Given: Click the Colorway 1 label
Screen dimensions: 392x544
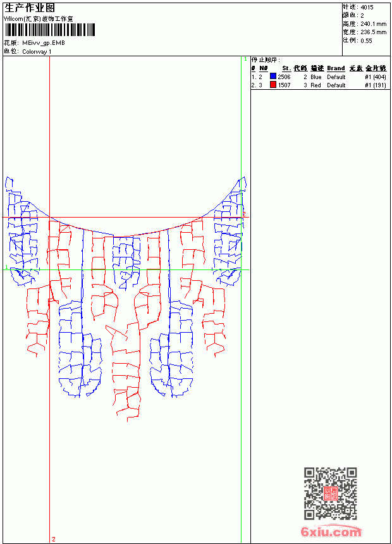Looking at the screenshot, I should (37, 52).
